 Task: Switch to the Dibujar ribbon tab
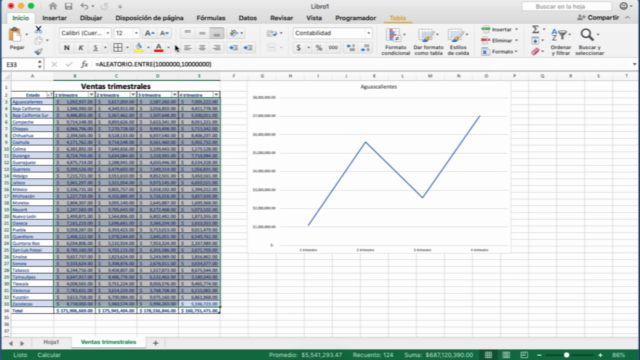coord(91,18)
